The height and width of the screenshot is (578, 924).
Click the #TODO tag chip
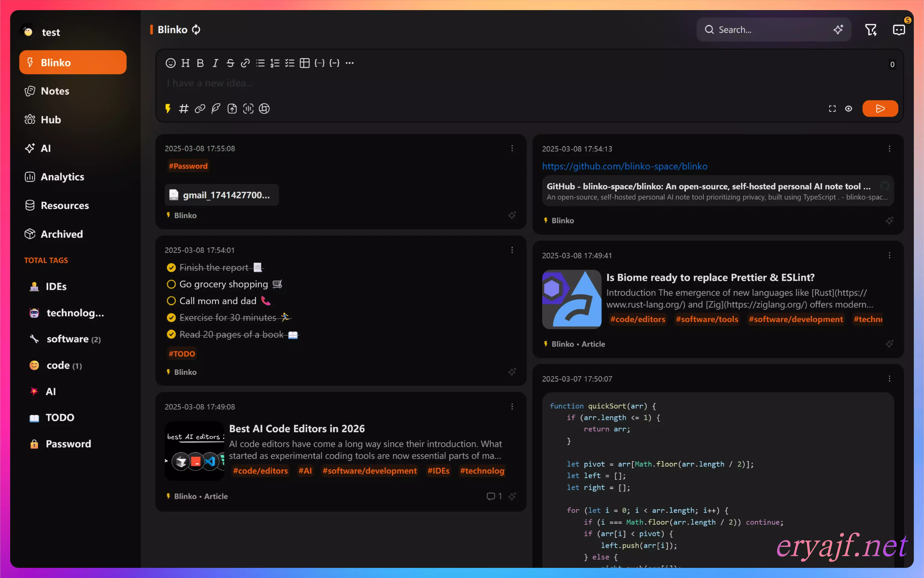point(182,354)
